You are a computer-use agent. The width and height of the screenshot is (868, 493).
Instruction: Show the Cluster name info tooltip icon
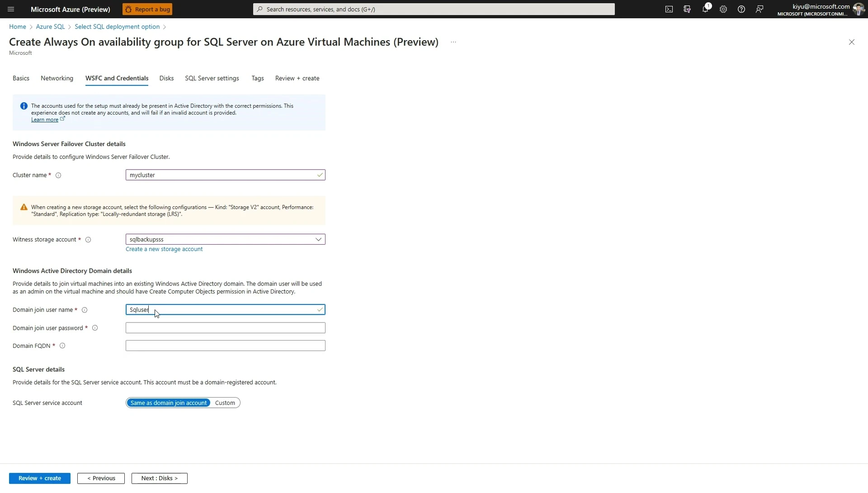[x=58, y=175]
